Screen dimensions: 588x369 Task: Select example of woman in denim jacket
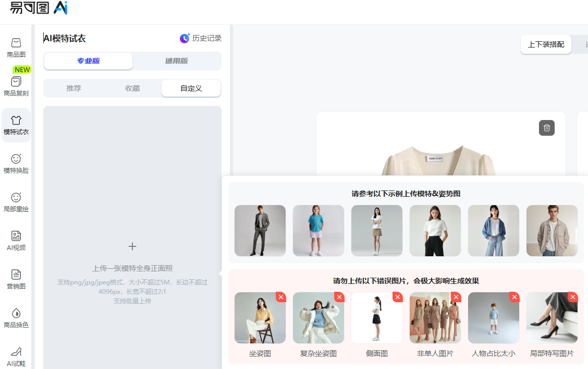tap(494, 231)
